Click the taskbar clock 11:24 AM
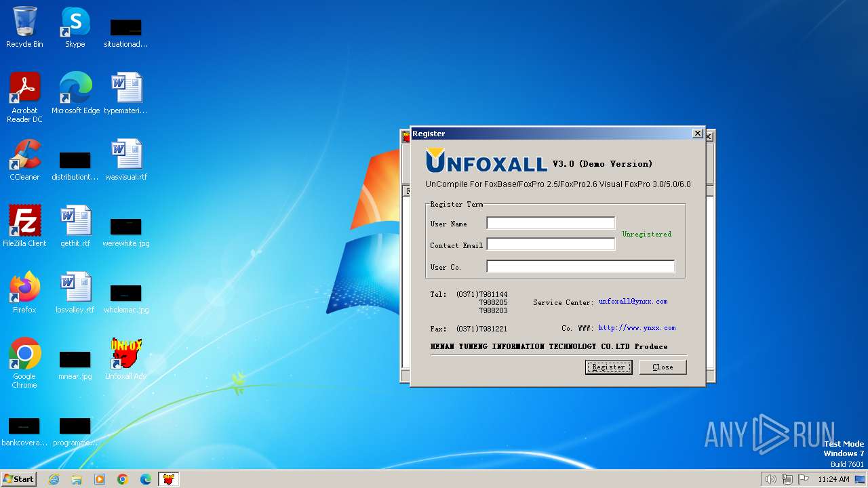This screenshot has height=488, width=868. pos(833,479)
